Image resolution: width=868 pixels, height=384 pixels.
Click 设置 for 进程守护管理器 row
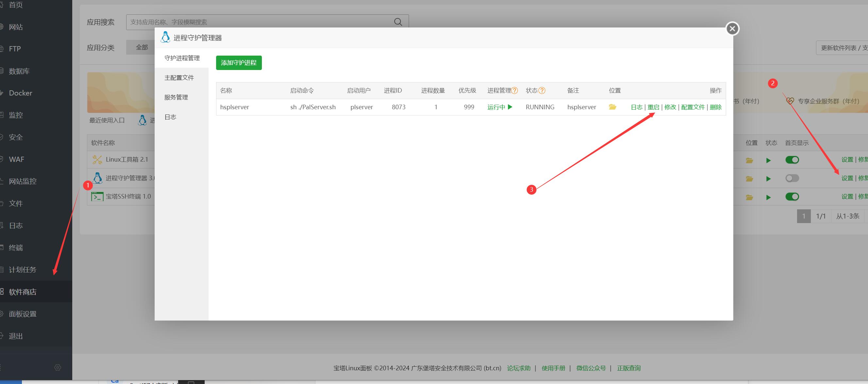[x=847, y=178]
